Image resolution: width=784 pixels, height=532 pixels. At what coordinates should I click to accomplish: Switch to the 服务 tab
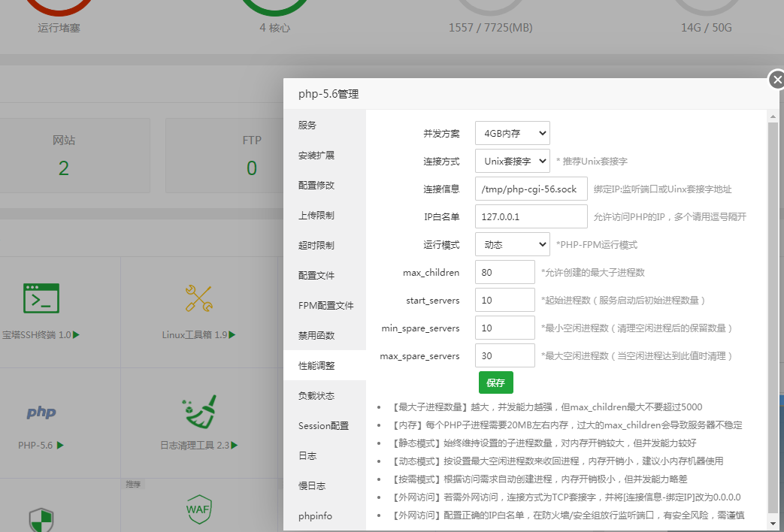point(325,125)
